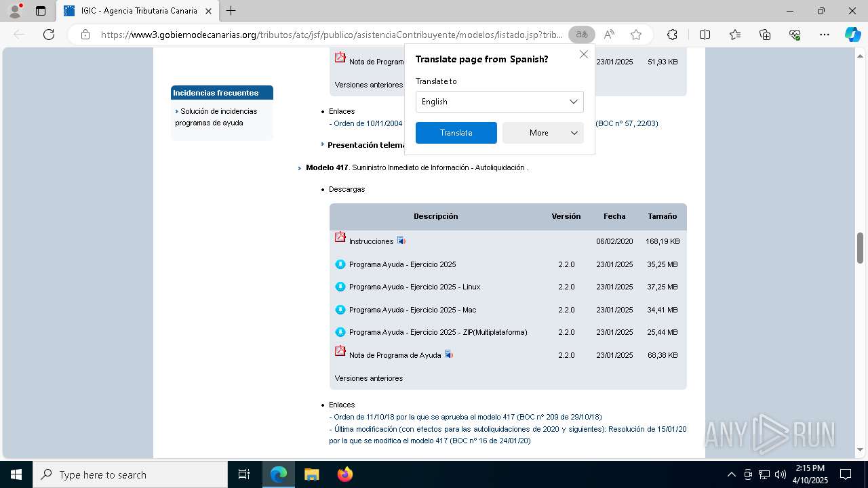The width and height of the screenshot is (868, 488).
Task: Open the clock showing 2:15 PM
Action: click(810, 474)
